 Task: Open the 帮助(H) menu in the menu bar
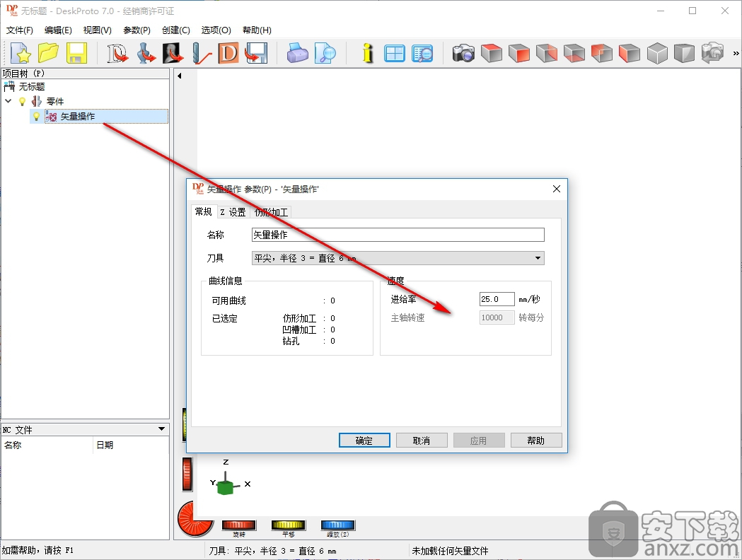257,30
